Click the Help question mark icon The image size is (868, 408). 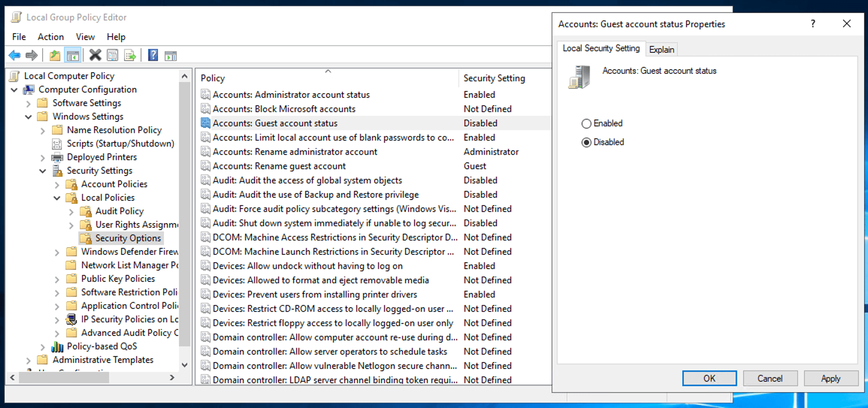(153, 55)
